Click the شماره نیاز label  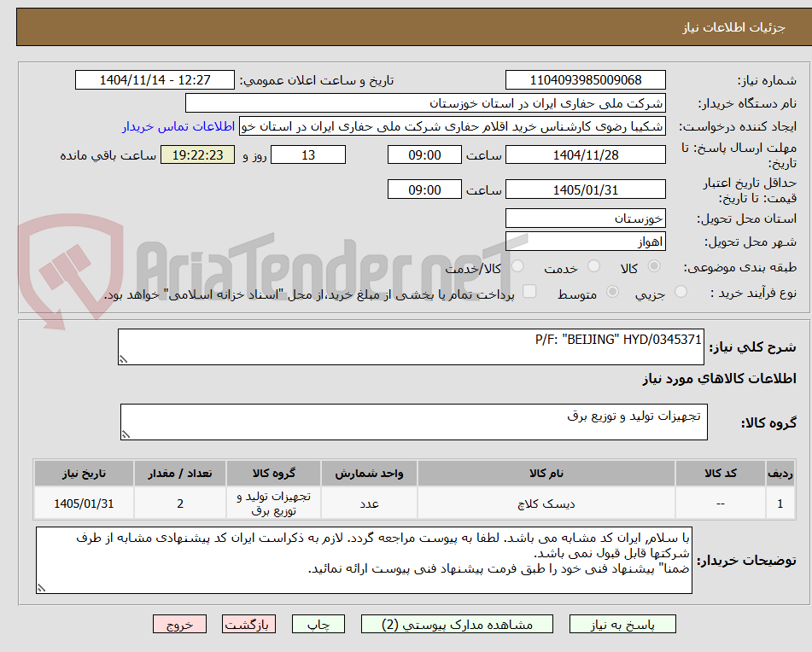[767, 80]
